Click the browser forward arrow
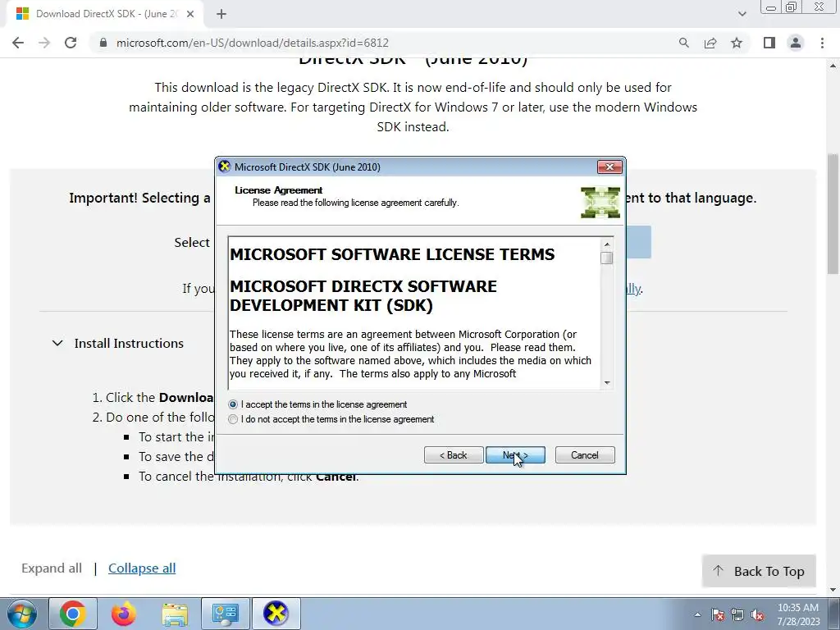This screenshot has height=630, width=840. point(44,43)
